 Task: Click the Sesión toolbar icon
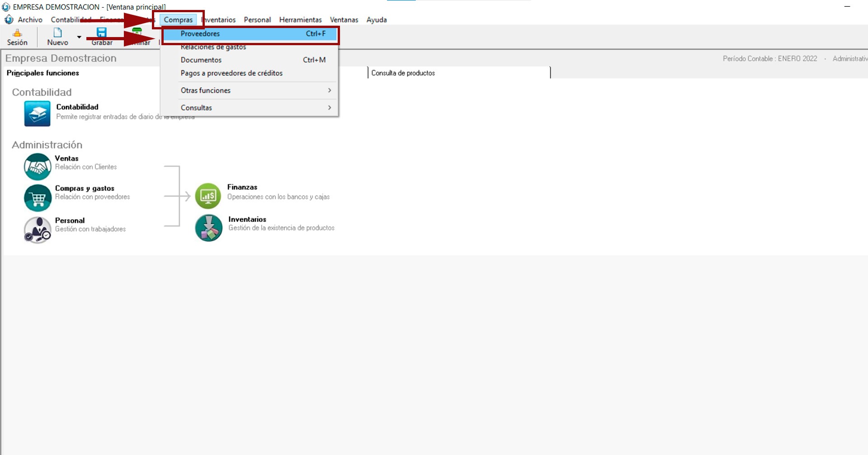[x=17, y=33]
